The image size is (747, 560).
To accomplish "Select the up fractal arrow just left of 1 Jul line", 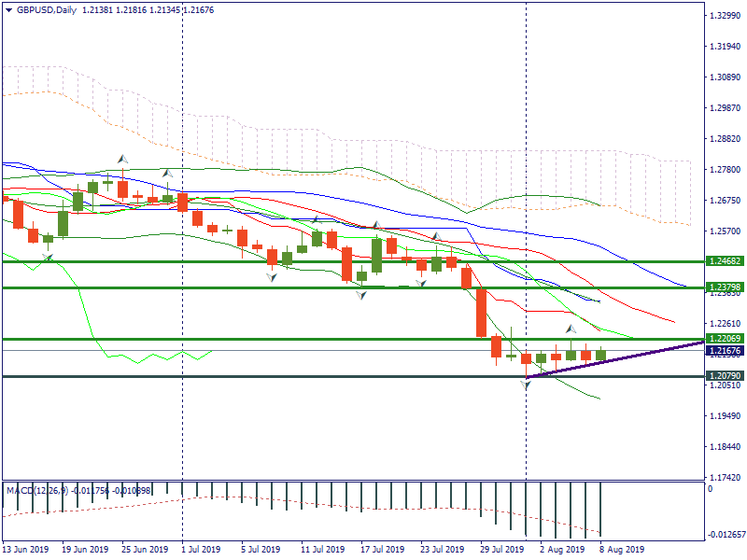I will click(x=167, y=173).
